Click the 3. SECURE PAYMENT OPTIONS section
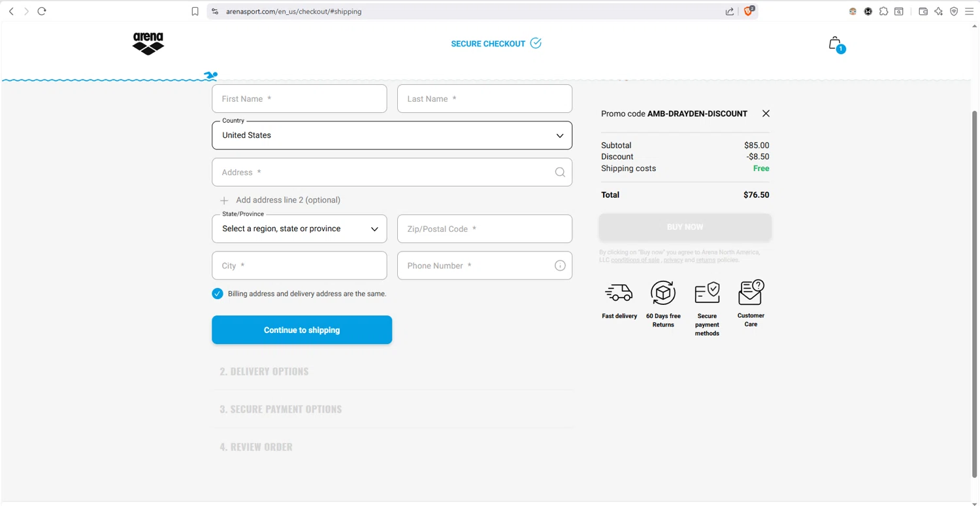This screenshot has height=506, width=980. pos(281,409)
